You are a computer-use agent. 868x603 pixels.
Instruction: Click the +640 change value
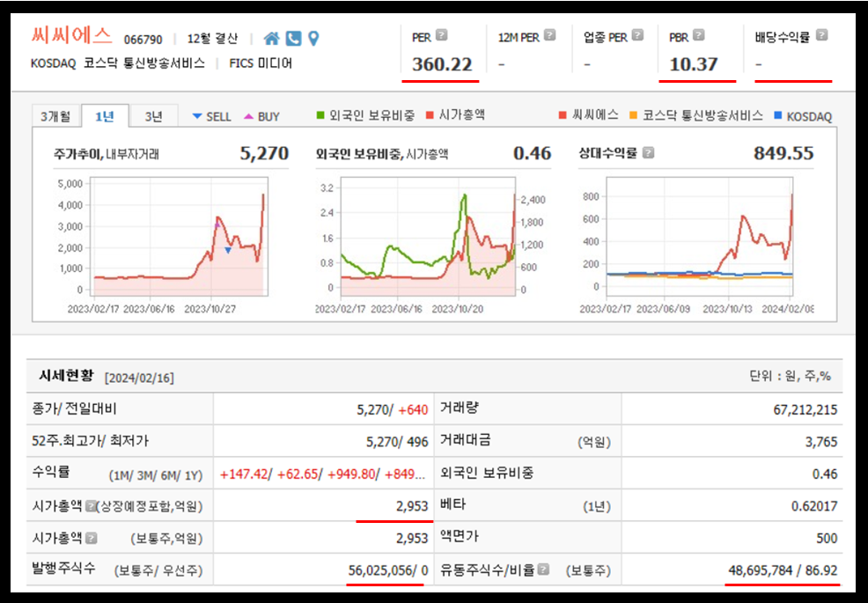coord(413,410)
